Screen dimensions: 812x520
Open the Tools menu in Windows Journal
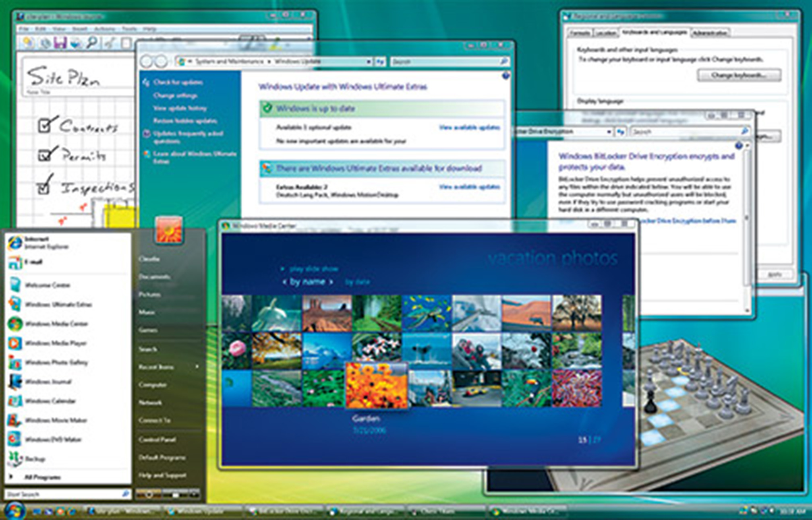pyautogui.click(x=129, y=29)
